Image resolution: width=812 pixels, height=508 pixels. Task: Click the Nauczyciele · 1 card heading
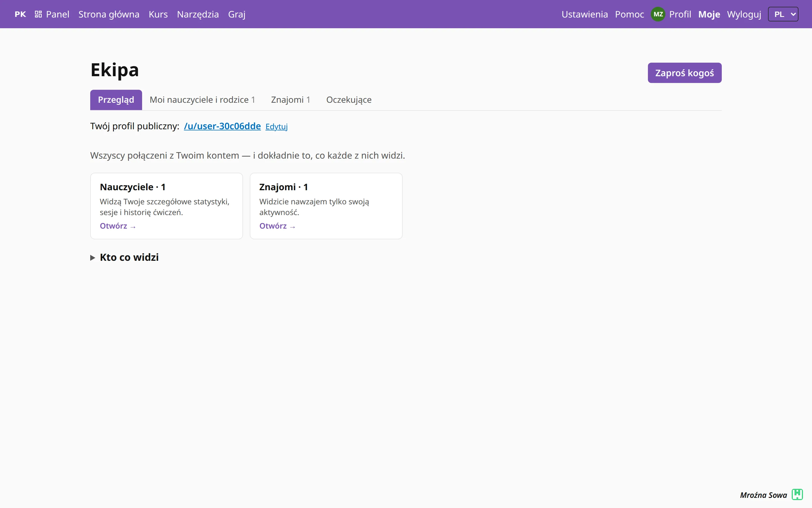coord(133,187)
